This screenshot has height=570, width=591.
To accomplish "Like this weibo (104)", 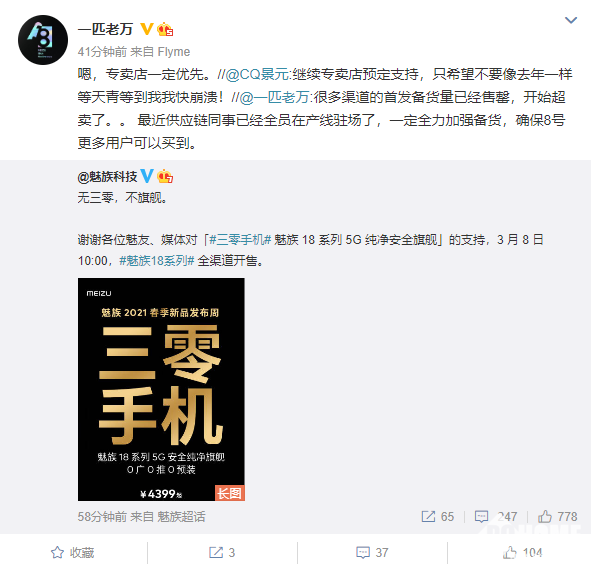I will pyautogui.click(x=522, y=553).
